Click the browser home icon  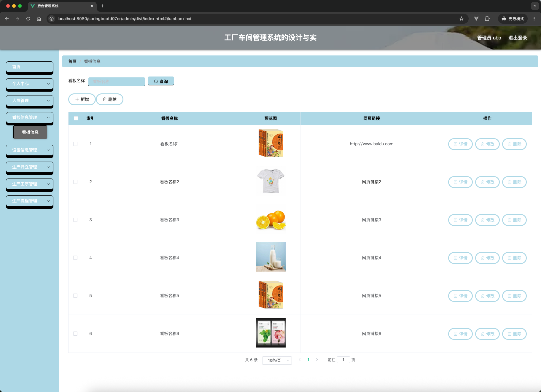pos(39,19)
